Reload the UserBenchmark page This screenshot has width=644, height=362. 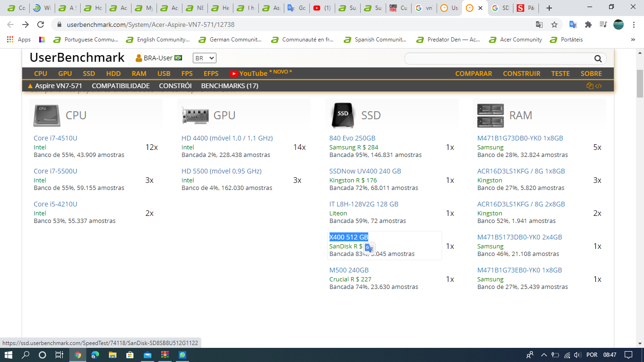41,25
